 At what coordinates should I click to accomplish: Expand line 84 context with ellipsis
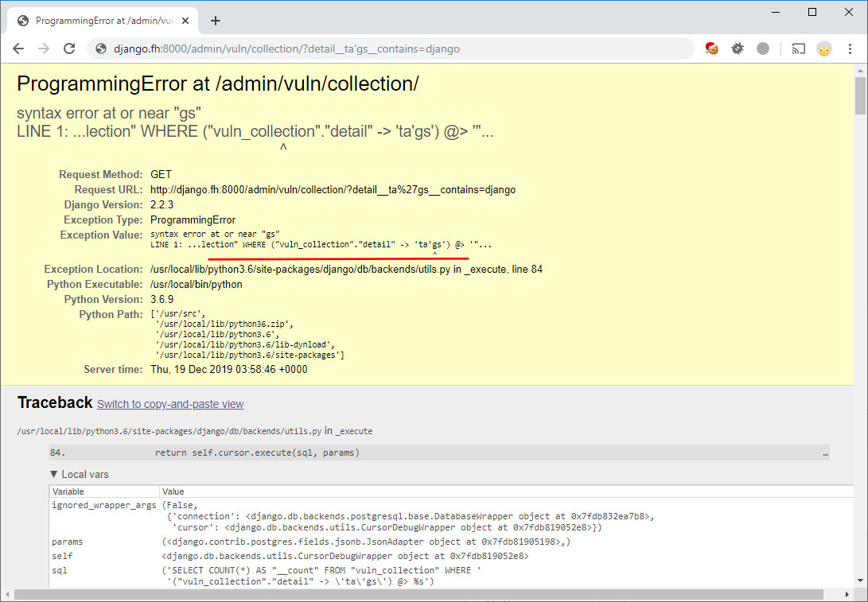825,453
